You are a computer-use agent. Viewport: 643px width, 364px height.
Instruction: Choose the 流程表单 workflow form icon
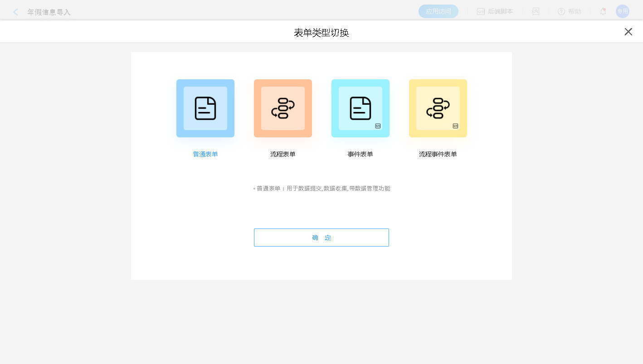click(283, 108)
